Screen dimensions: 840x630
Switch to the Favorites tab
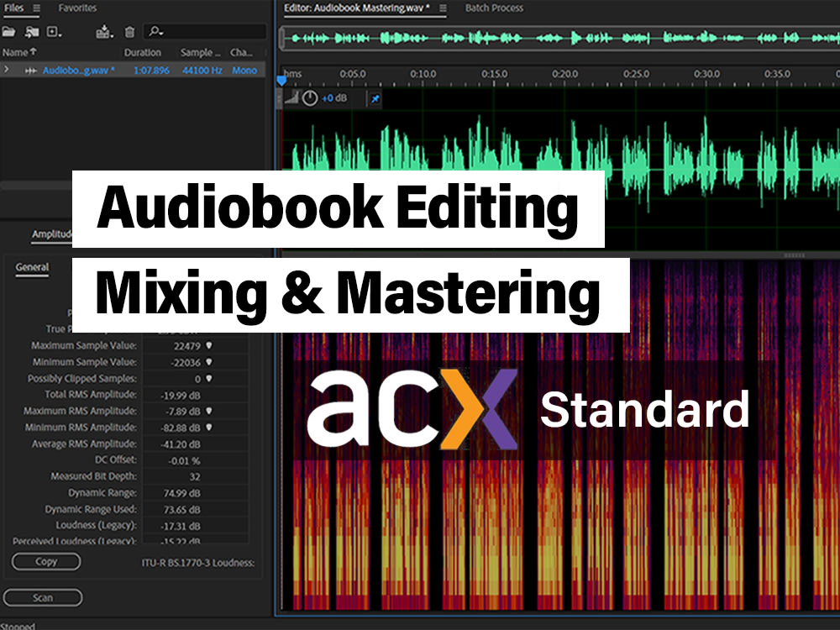[76, 8]
